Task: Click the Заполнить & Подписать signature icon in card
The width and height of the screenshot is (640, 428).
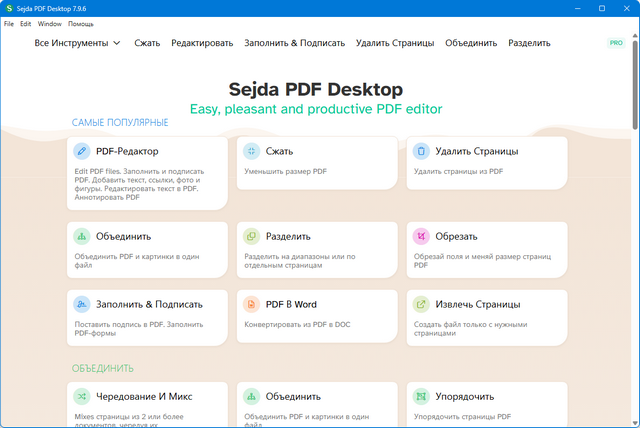Action: (x=82, y=304)
